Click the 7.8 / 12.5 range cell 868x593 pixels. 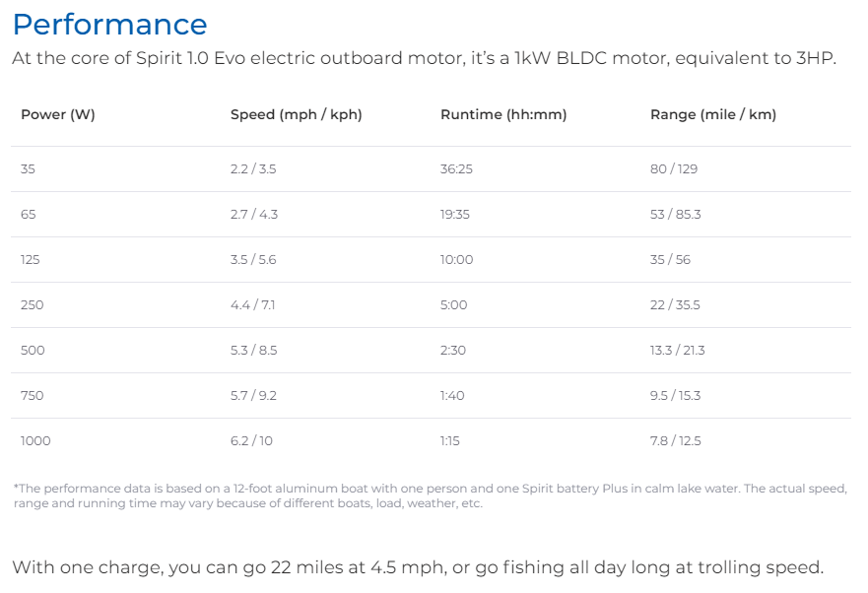click(x=675, y=441)
